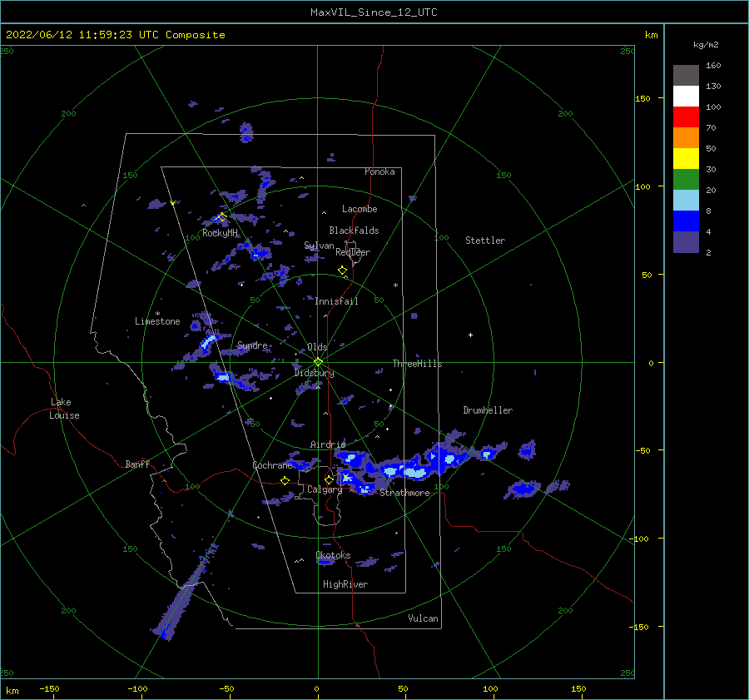Click the yellow diamond marker above Calgary
Image resolution: width=749 pixels, height=700 pixels.
[329, 479]
